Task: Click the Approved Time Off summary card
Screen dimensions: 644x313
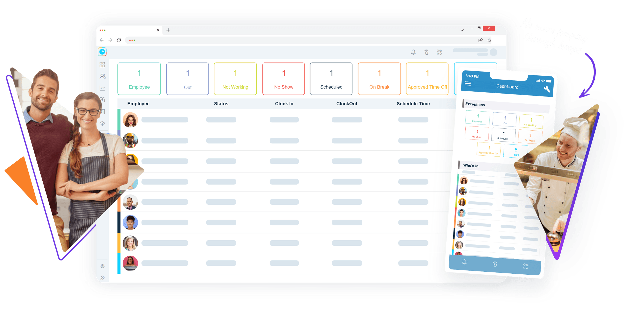Action: tap(427, 79)
